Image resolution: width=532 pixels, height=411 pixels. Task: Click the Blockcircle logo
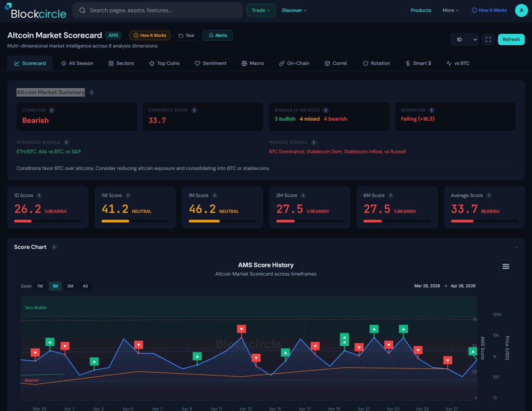click(x=35, y=11)
